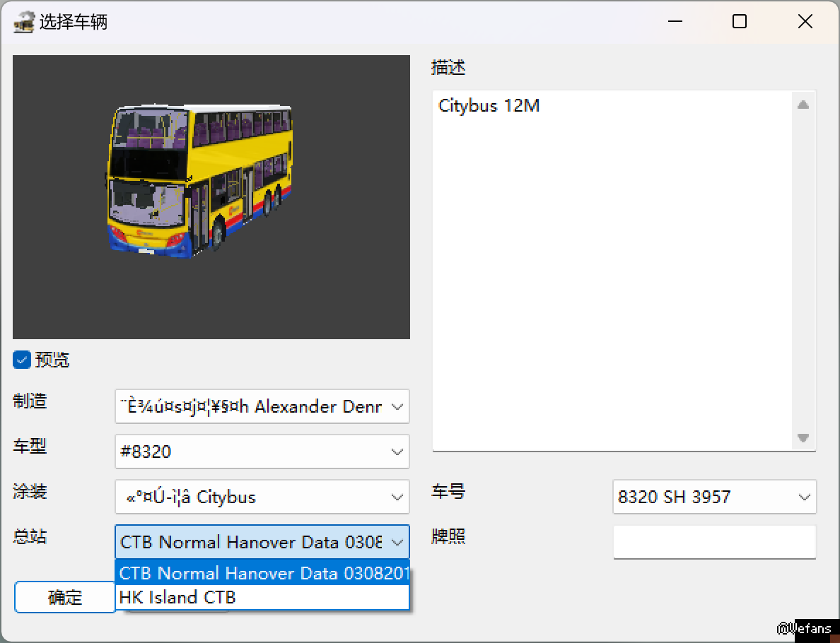Click the 选择车辆 window app icon
The height and width of the screenshot is (643, 840).
(23, 22)
